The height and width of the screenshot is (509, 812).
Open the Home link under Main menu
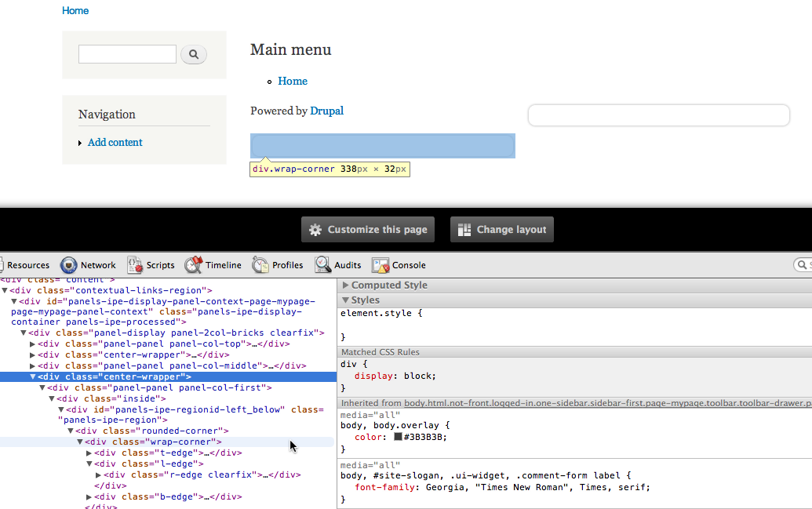(x=293, y=81)
